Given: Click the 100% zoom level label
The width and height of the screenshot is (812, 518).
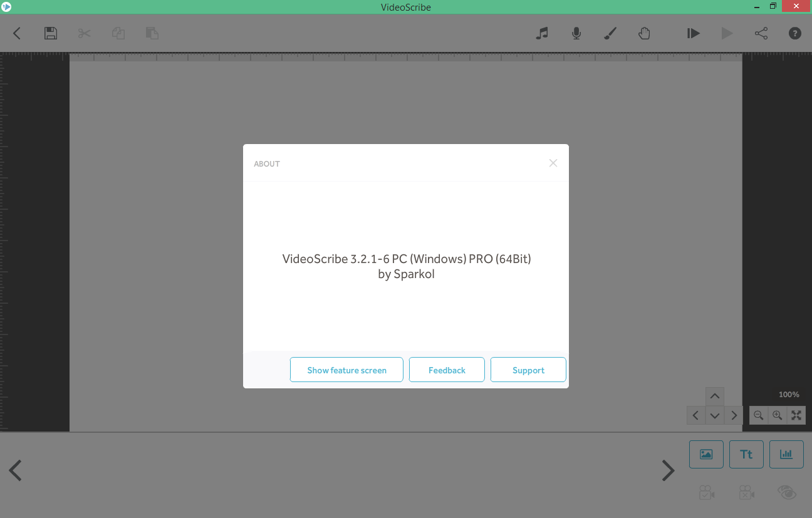Looking at the screenshot, I should 789,395.
